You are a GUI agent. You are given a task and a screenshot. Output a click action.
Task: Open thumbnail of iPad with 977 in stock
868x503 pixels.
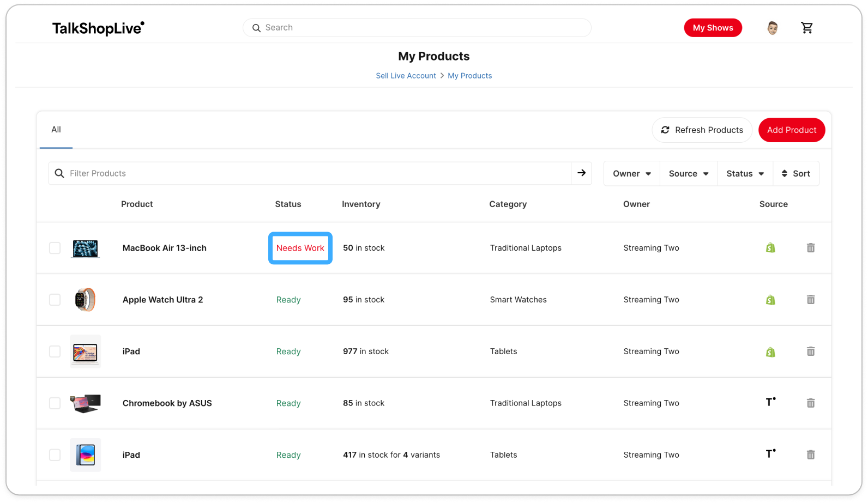click(x=86, y=352)
